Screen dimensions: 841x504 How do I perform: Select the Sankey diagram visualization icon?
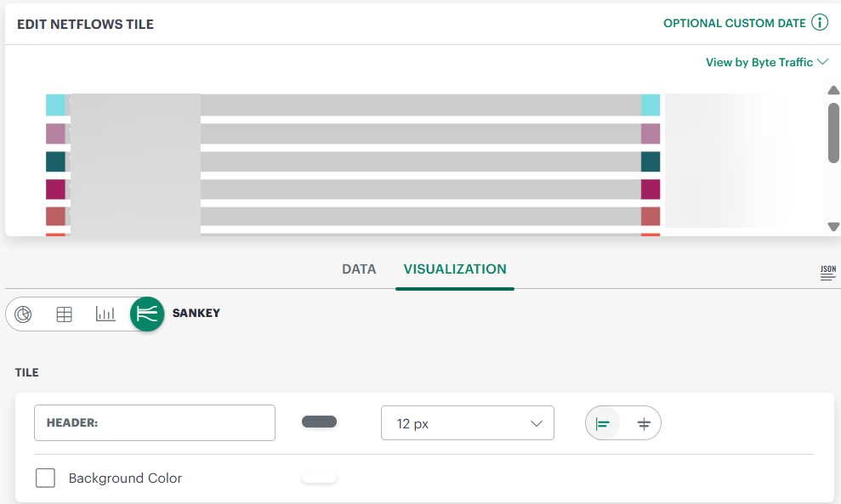[x=147, y=314]
